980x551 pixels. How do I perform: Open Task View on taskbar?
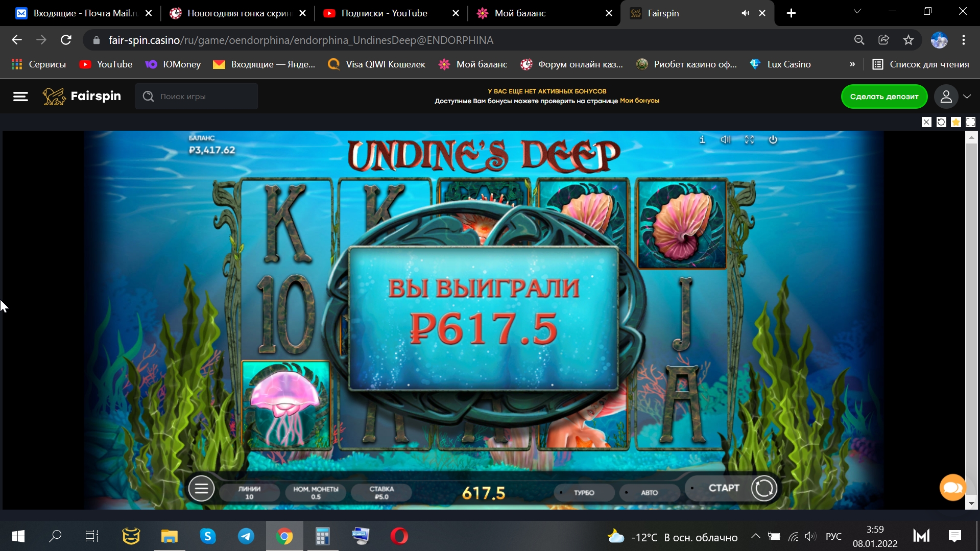point(92,536)
